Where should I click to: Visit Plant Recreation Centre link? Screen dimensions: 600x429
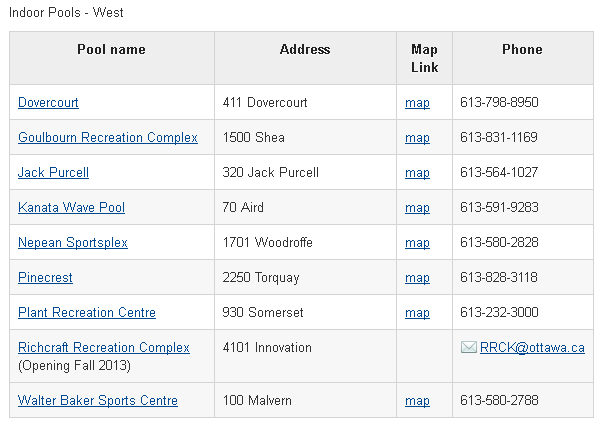click(x=87, y=313)
